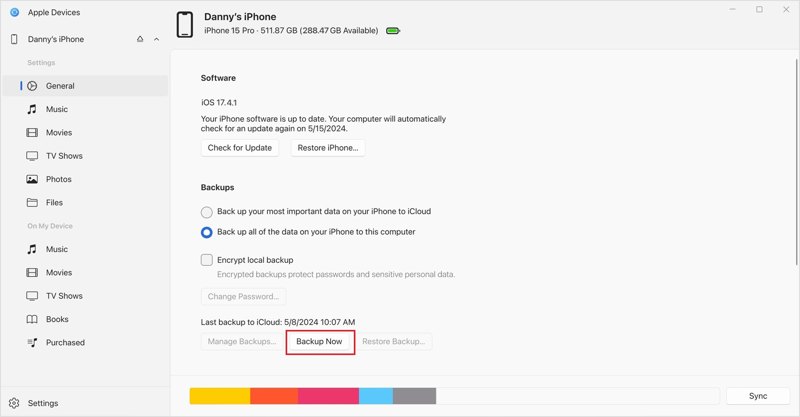Viewport: 800px width, 417px height.
Task: Select the back up to this computer option
Action: (x=207, y=232)
